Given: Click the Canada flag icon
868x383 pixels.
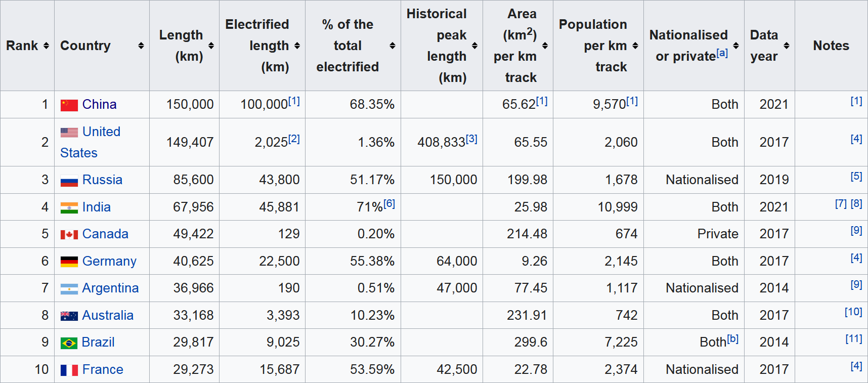Looking at the screenshot, I should [69, 235].
